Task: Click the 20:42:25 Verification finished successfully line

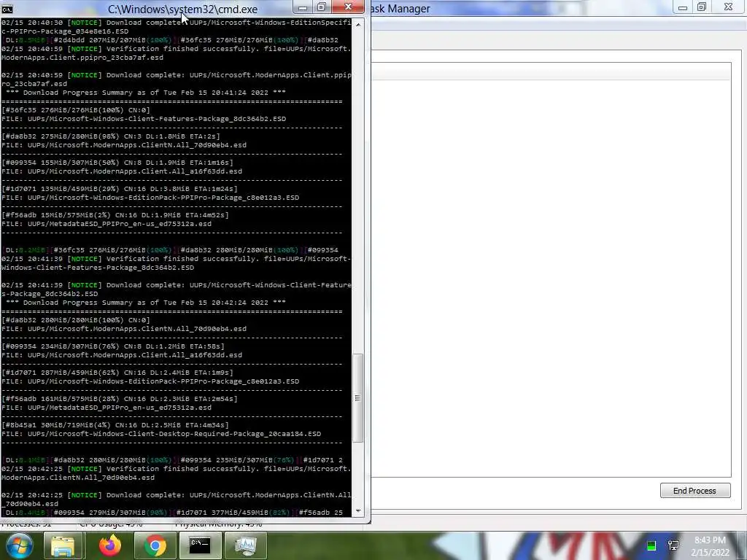Action: [177, 472]
